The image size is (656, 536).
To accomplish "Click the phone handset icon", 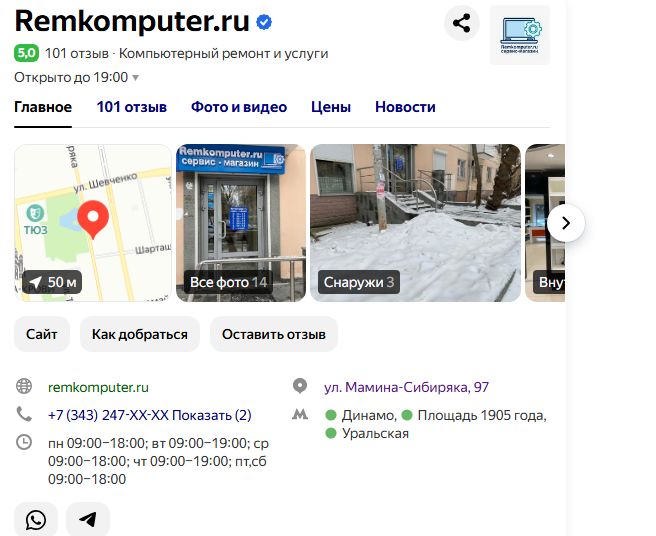I will [24, 414].
